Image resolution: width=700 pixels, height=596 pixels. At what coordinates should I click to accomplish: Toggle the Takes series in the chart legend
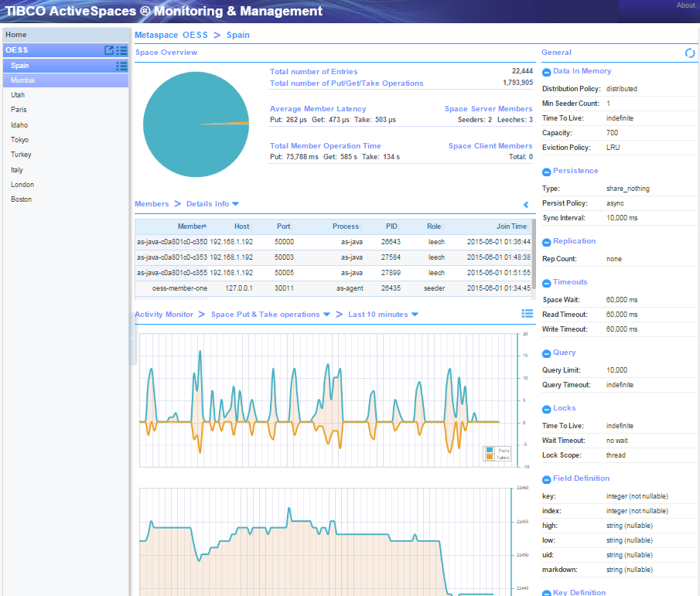(x=504, y=457)
